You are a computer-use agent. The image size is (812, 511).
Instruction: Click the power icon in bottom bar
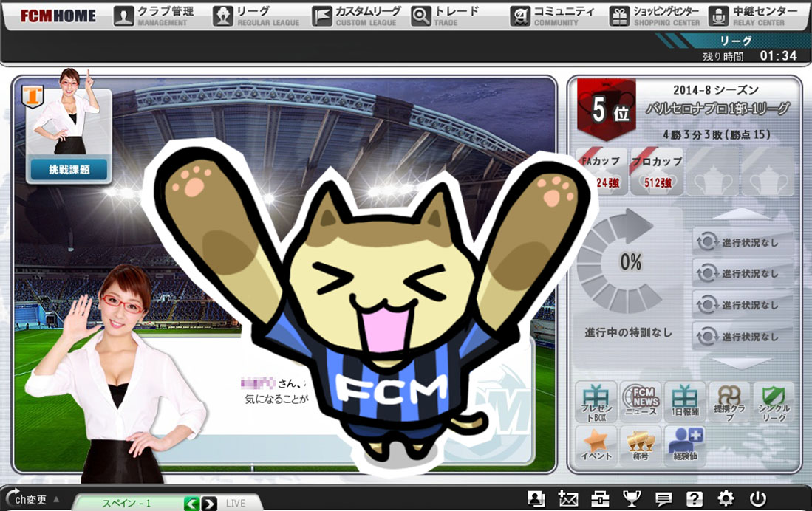(x=758, y=498)
